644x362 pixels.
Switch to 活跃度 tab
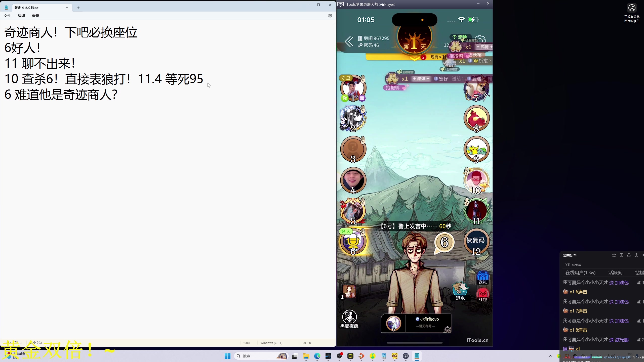(615, 273)
